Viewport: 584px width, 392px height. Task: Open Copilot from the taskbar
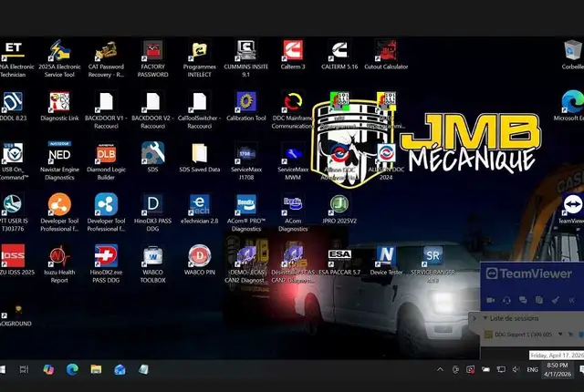(48, 369)
